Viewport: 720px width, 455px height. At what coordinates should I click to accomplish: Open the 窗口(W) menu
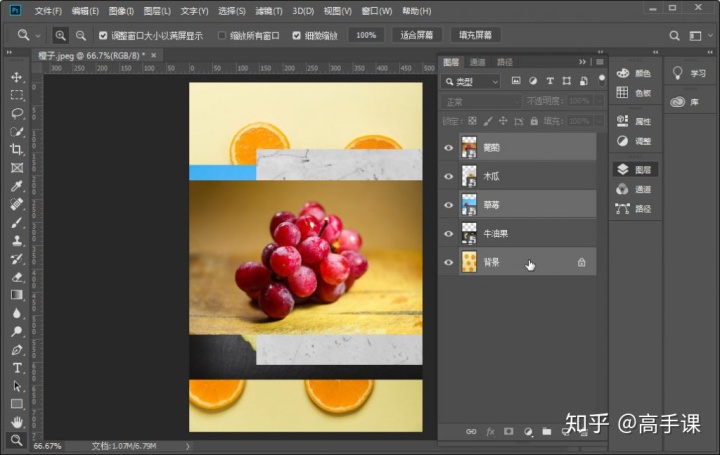(377, 11)
